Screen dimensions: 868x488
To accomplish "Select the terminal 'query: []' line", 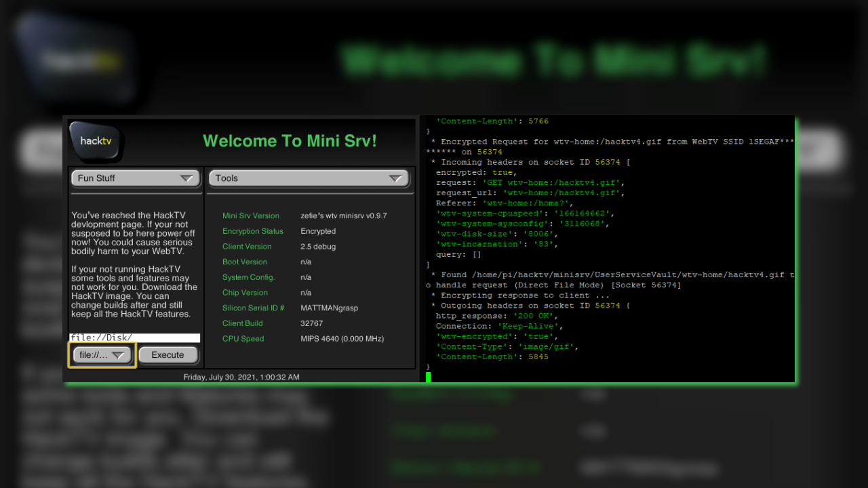I will click(x=458, y=255).
